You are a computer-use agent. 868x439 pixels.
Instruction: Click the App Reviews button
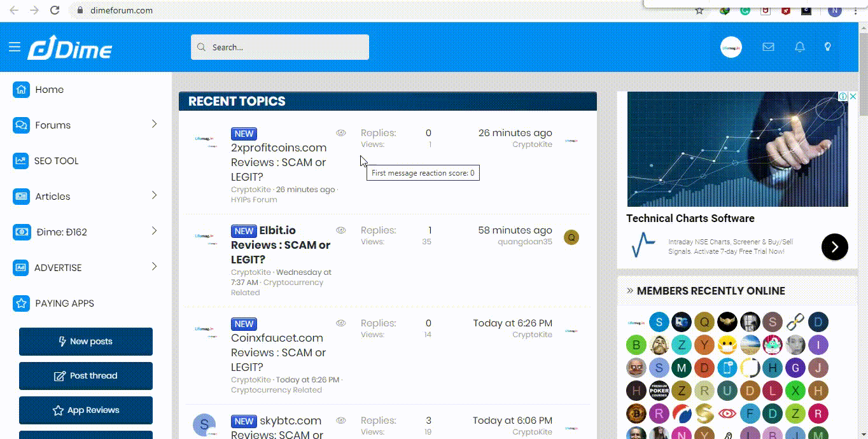(86, 410)
